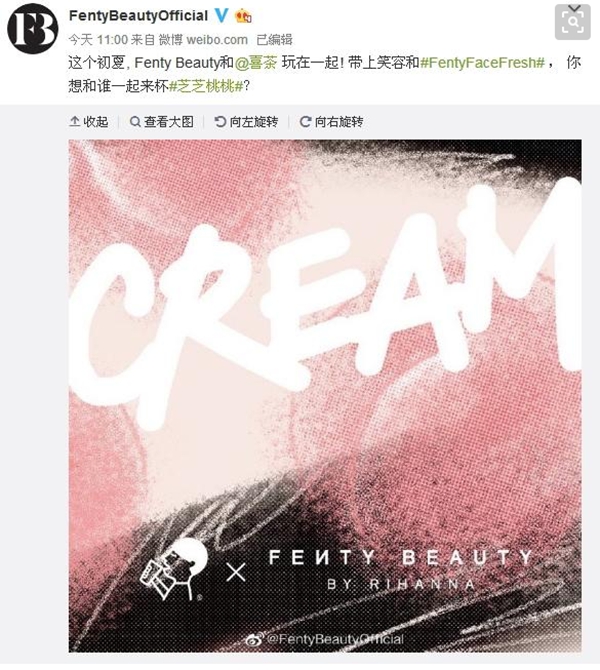Expand the post options chevron arrow
Image resolution: width=600 pixels, height=670 pixels.
coord(575,8)
